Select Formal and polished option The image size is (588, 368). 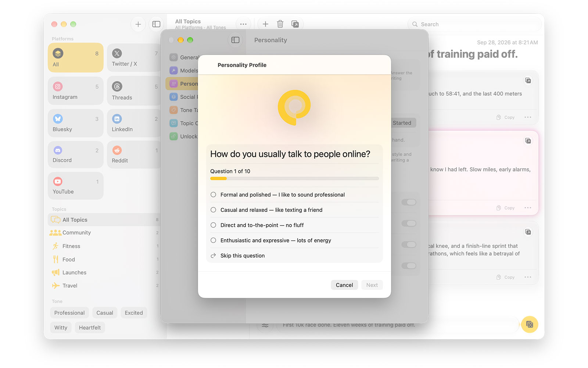[x=294, y=195]
